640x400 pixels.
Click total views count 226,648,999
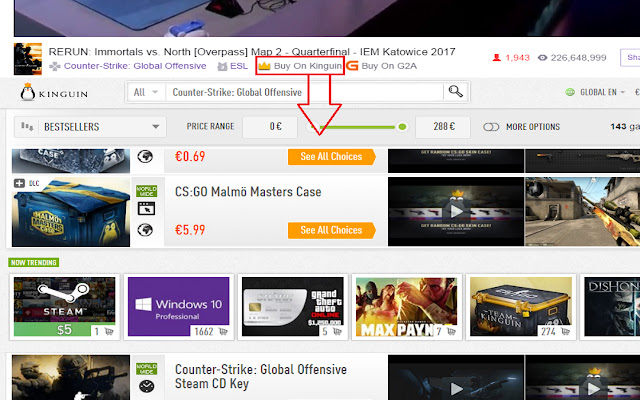tap(578, 58)
